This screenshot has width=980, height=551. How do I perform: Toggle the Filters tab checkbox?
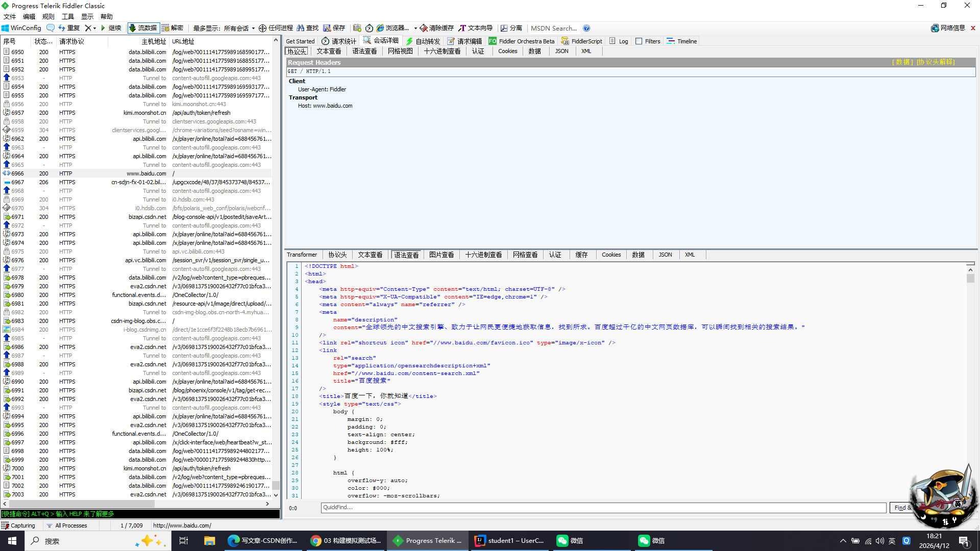coord(639,41)
